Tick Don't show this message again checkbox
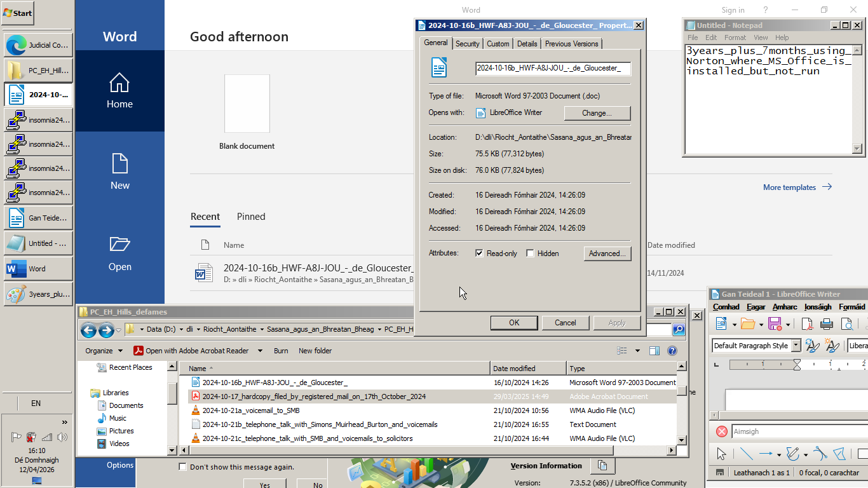Viewport: 868px width, 488px height. tap(183, 467)
